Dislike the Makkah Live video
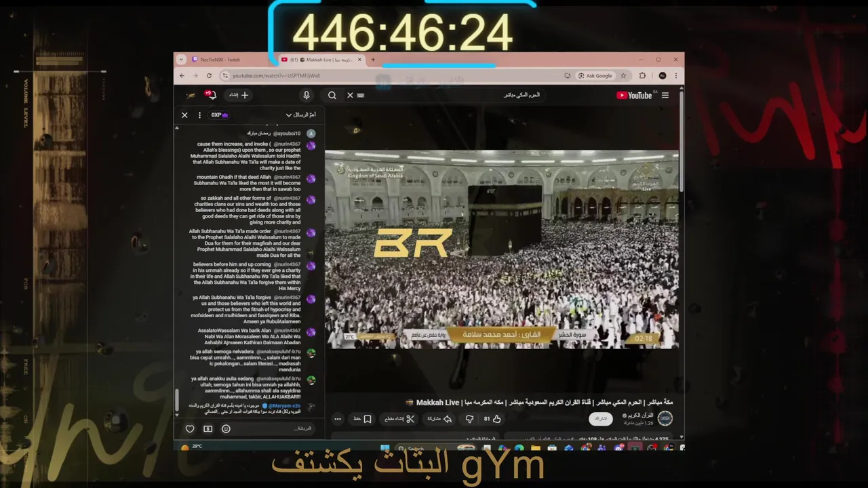Image resolution: width=868 pixels, height=488 pixels. tap(469, 419)
